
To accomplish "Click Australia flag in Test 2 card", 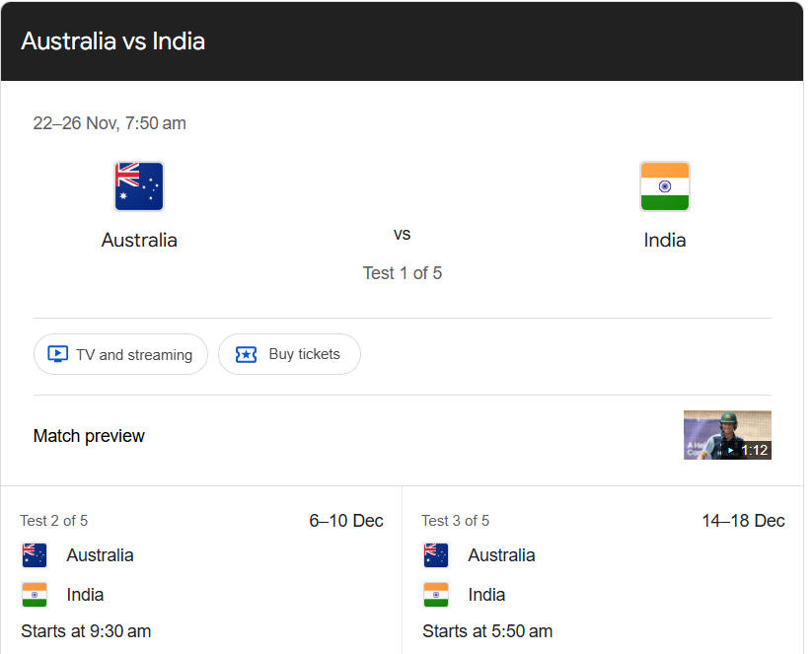I will 35,555.
